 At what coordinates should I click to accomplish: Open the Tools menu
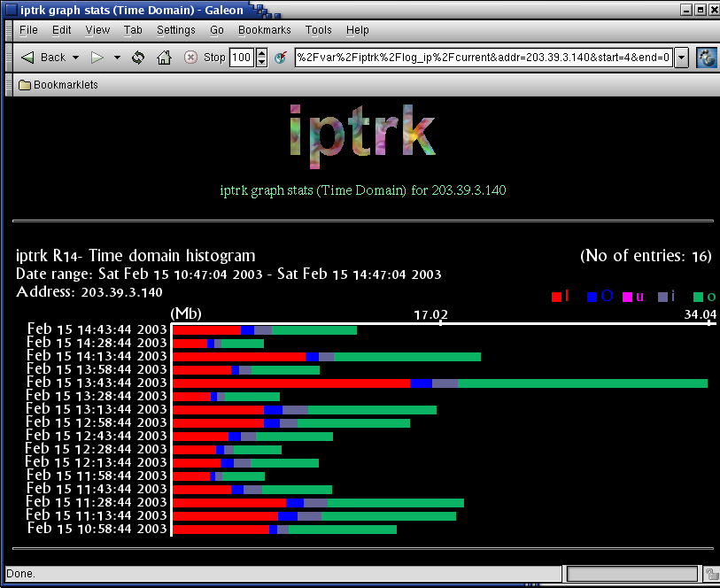pos(319,30)
